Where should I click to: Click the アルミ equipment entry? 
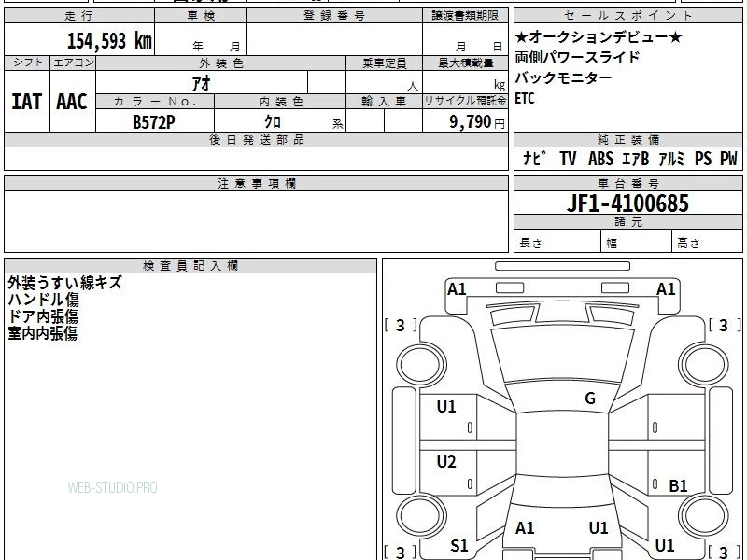pyautogui.click(x=671, y=159)
